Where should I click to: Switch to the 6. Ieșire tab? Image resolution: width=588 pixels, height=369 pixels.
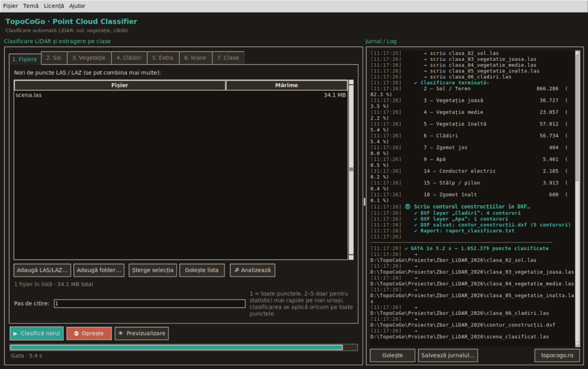195,58
